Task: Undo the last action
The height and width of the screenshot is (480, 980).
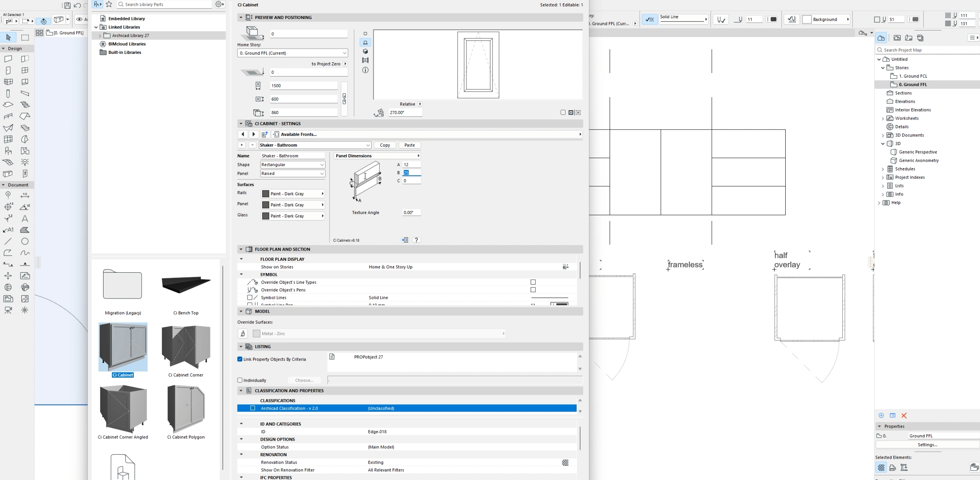Action: [x=77, y=6]
